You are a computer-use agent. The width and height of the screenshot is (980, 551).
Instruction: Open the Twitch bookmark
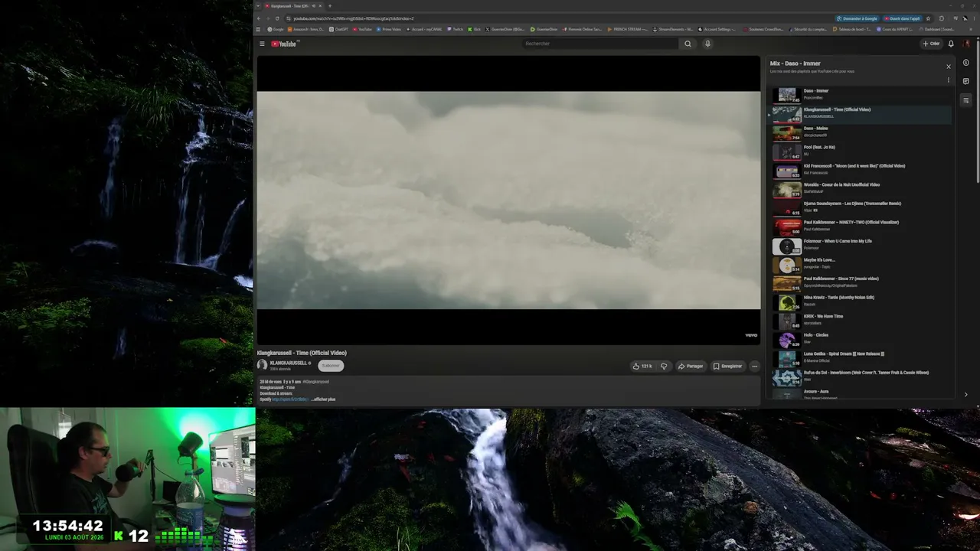(455, 29)
